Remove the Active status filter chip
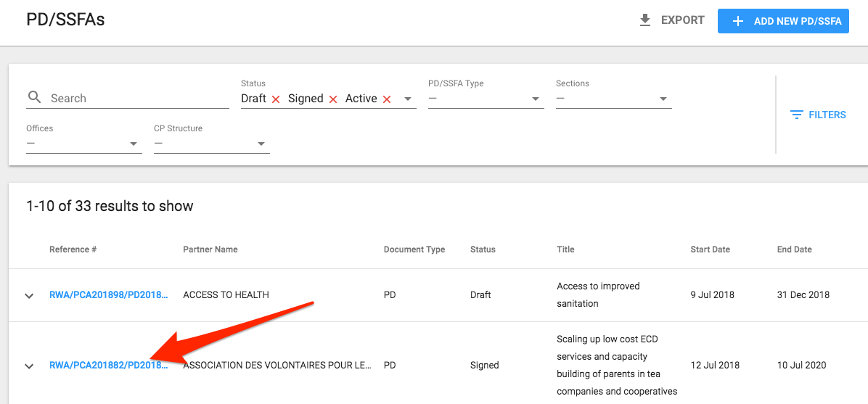Screen dimensions: 868x404 (x=387, y=99)
